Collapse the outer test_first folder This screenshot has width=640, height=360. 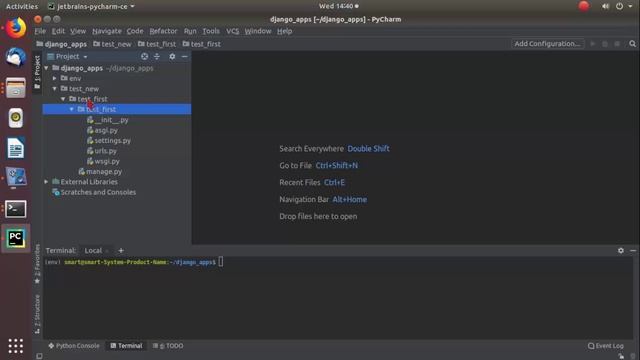63,99
